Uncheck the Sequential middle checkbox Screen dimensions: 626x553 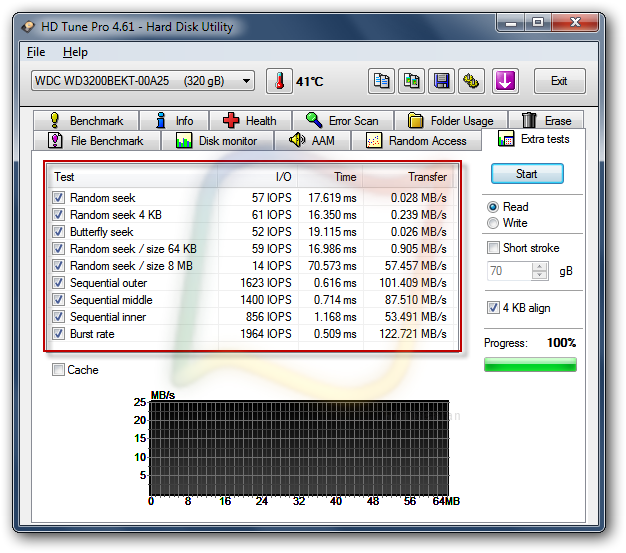[58, 299]
